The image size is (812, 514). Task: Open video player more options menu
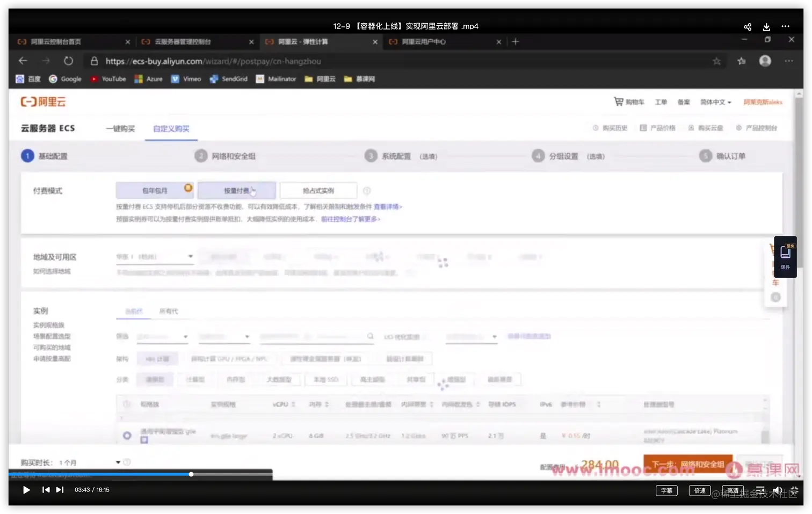click(785, 26)
